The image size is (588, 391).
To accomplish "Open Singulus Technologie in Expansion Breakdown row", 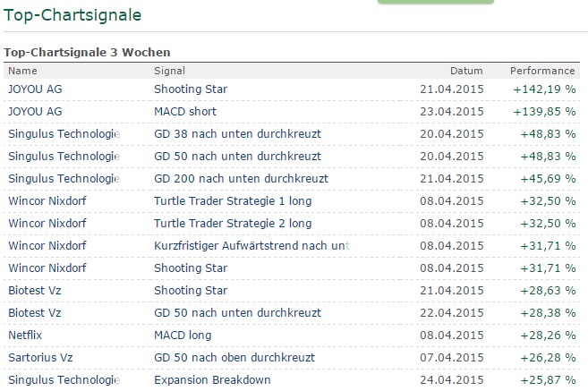I will coord(64,379).
